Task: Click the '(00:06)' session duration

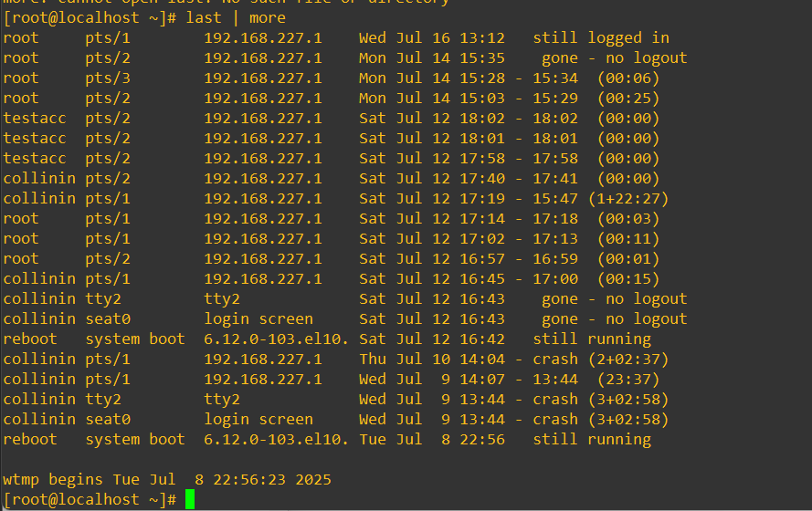Action: click(x=628, y=78)
